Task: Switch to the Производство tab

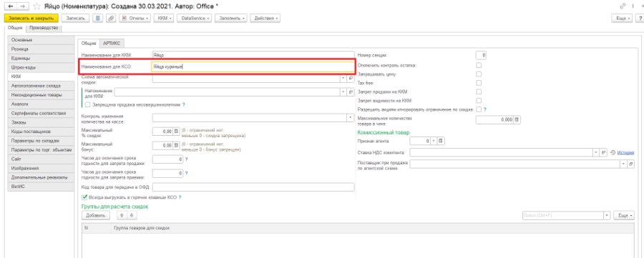Action: (44, 28)
